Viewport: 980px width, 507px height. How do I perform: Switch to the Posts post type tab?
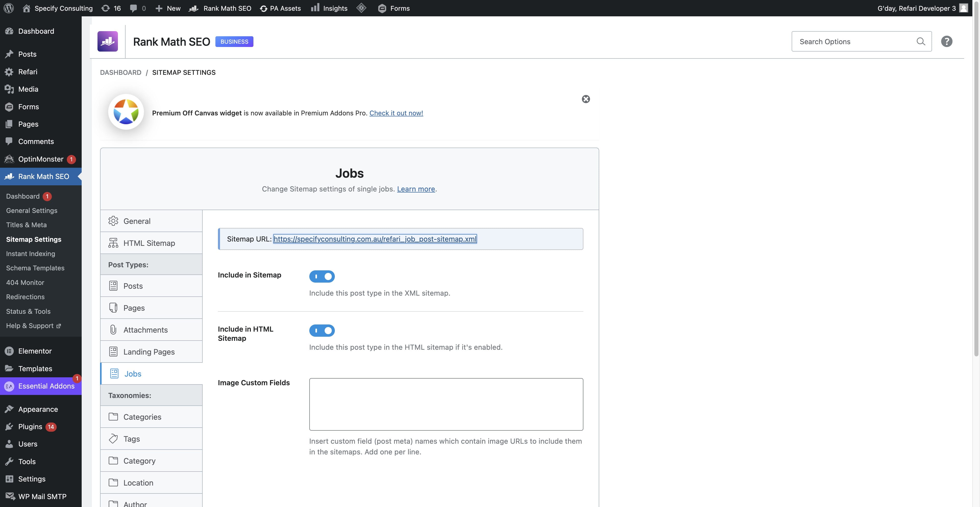[132, 285]
